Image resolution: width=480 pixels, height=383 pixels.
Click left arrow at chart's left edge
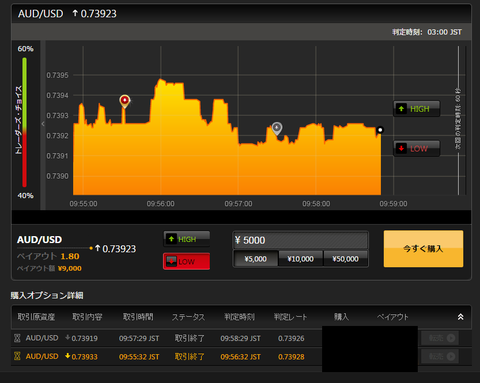[43, 124]
